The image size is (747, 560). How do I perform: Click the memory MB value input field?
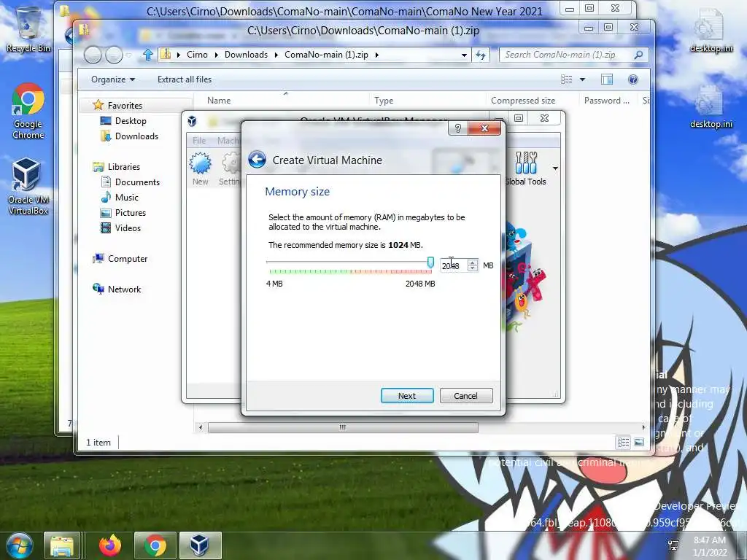(x=454, y=265)
